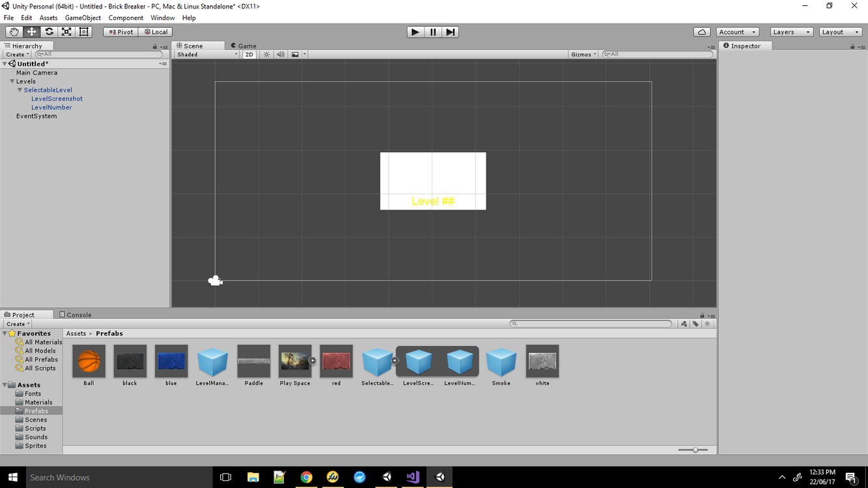
Task: Open the Shaded draw mode dropdown
Action: click(205, 54)
